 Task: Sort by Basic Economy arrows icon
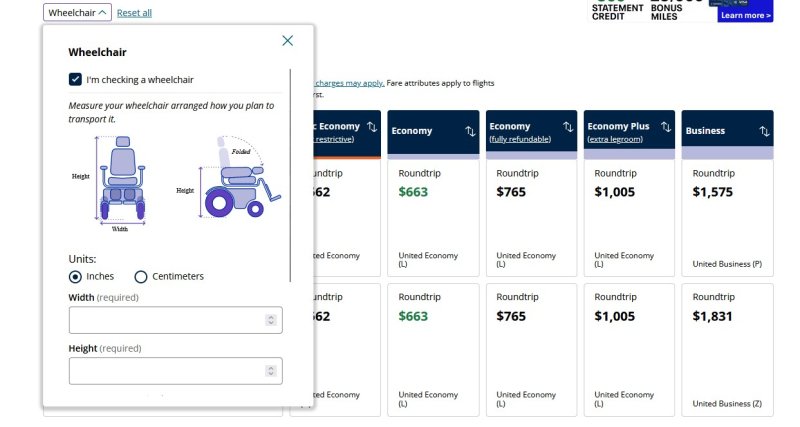click(x=372, y=127)
